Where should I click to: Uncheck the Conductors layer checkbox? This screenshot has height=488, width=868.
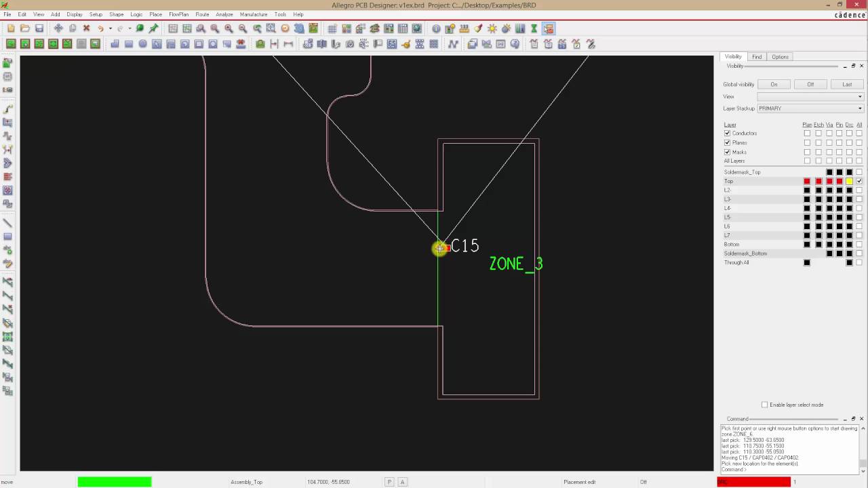[728, 134]
